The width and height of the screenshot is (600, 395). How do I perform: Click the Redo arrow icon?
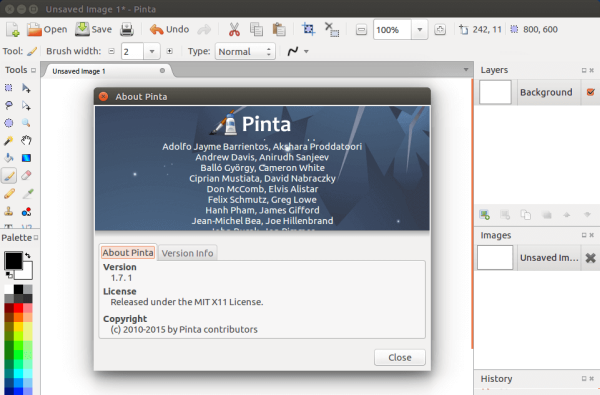[204, 29]
